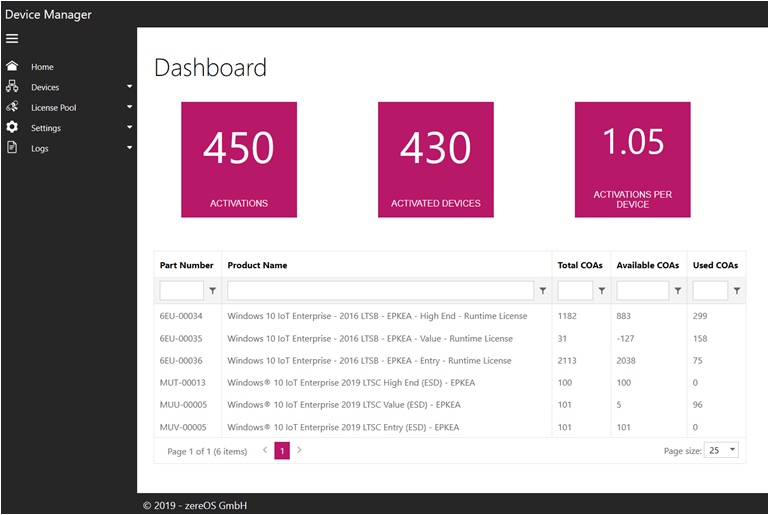Image resolution: width=769 pixels, height=515 pixels.
Task: Click the License Pool key icon
Action: [12, 106]
